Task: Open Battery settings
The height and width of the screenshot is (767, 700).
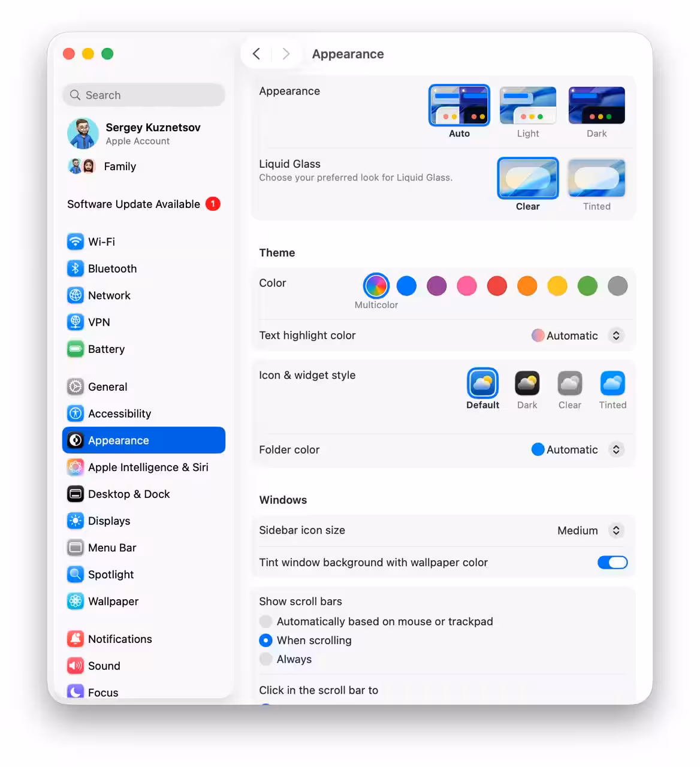Action: (106, 349)
